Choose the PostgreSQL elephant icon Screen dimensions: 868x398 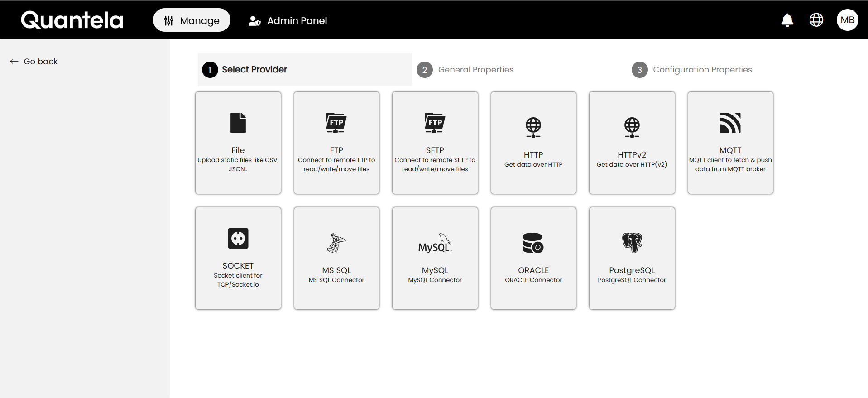pos(632,243)
